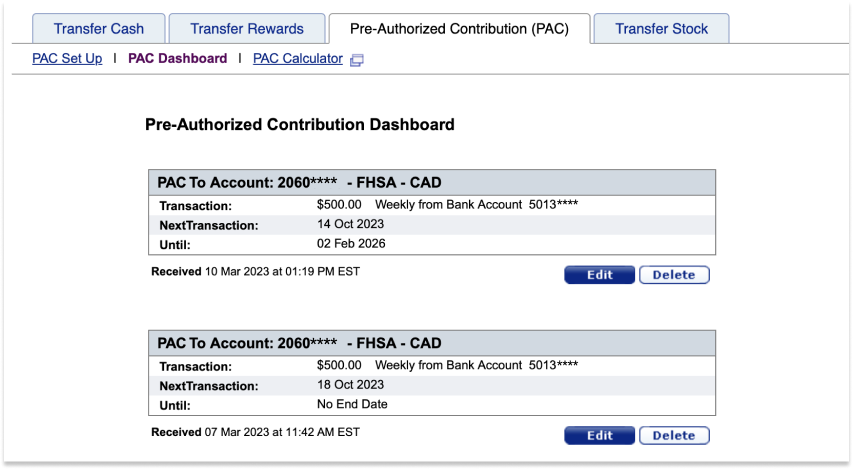Click the Pre-Authorized Contribution Dashboard heading

[300, 125]
